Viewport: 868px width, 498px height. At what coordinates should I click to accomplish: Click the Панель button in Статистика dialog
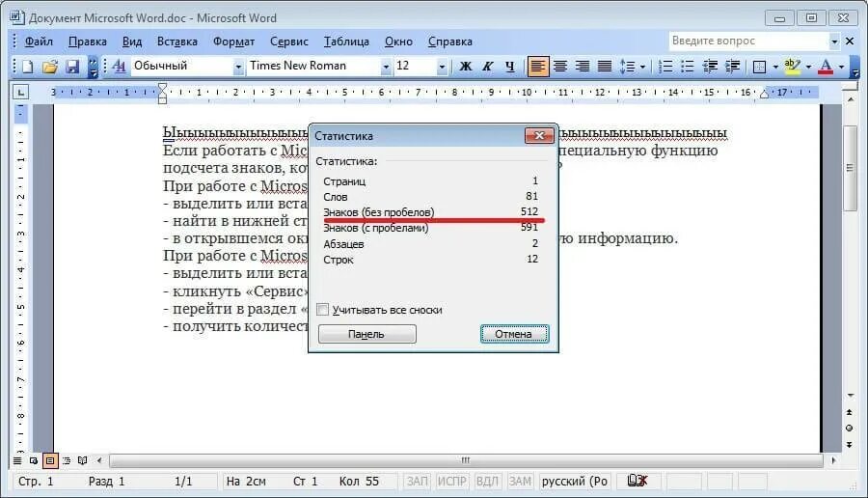tap(367, 334)
